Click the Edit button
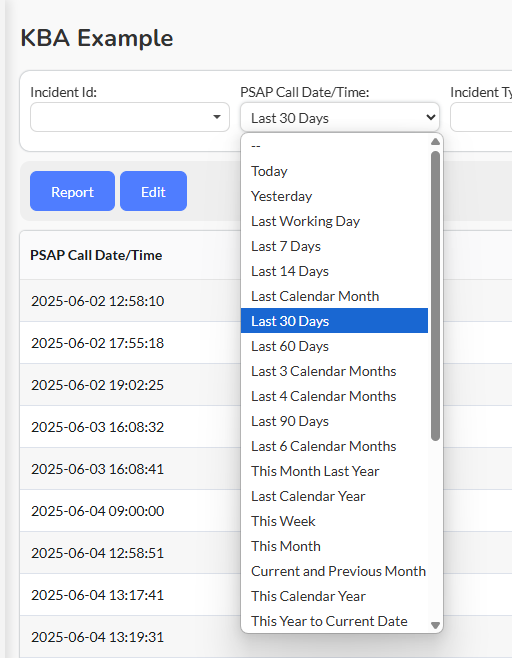This screenshot has width=512, height=658. [x=153, y=191]
